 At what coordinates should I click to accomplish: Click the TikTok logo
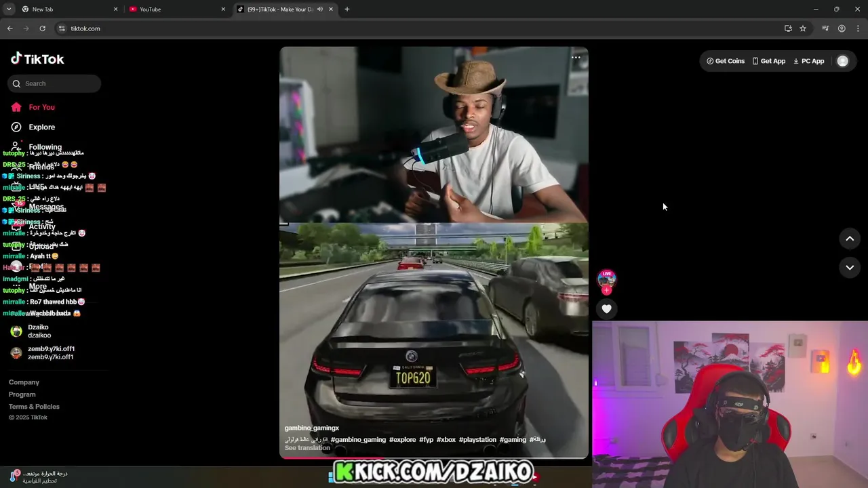(x=37, y=59)
